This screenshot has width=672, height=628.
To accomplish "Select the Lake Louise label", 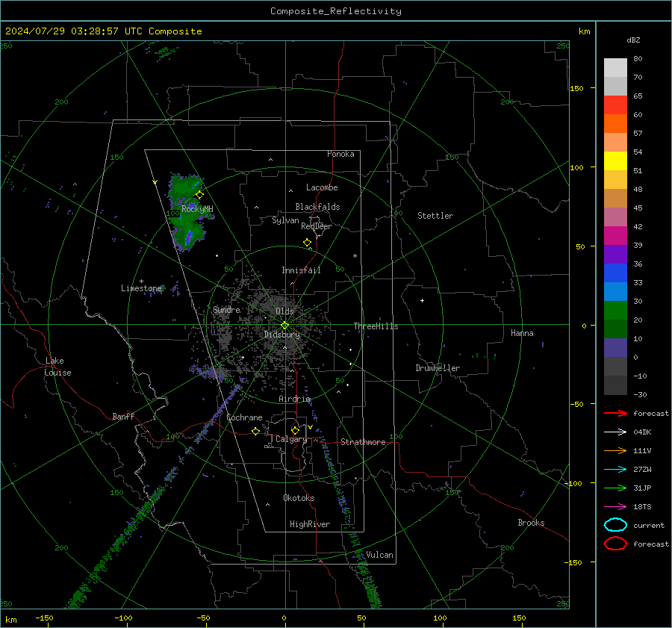I will tap(57, 367).
